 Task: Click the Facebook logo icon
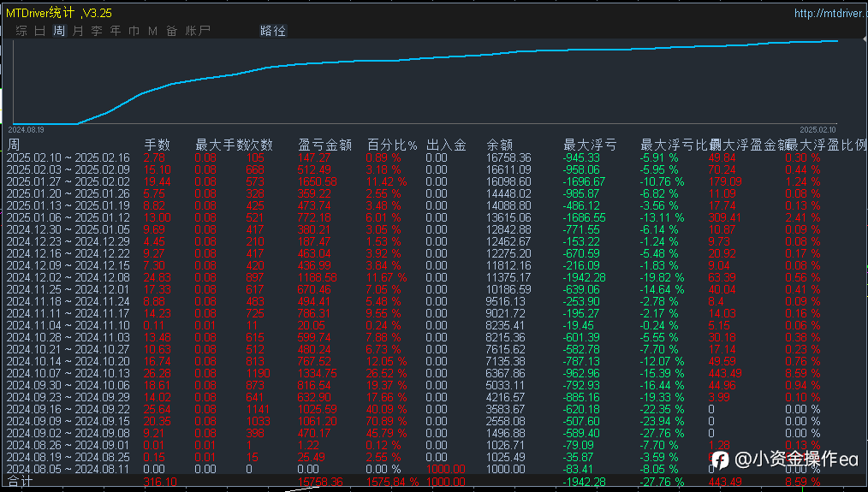720,459
